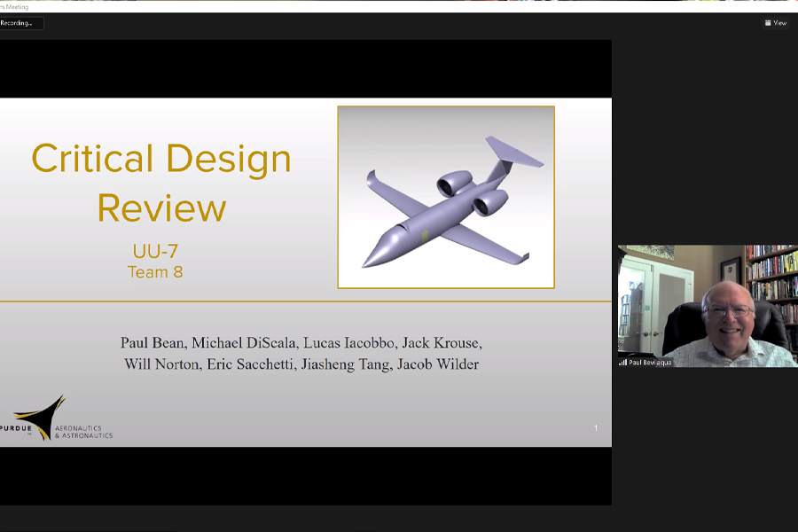Click the grid icon beside View
Viewport: 798px width, 532px height.
coord(768,23)
